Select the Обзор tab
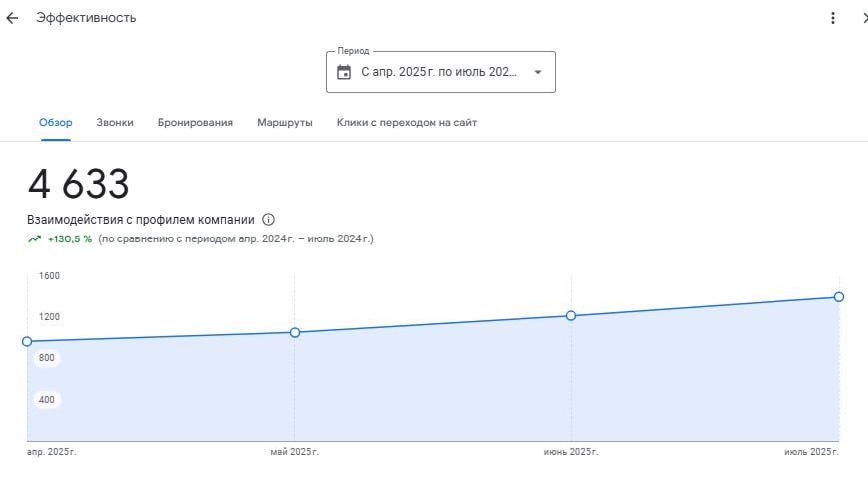The width and height of the screenshot is (868, 477). tap(56, 122)
